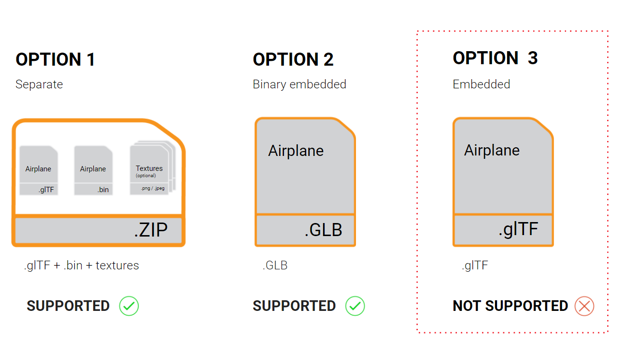This screenshot has height=364, width=625.
Task: Click the green checkmark under Option 2
Action: [x=355, y=306]
